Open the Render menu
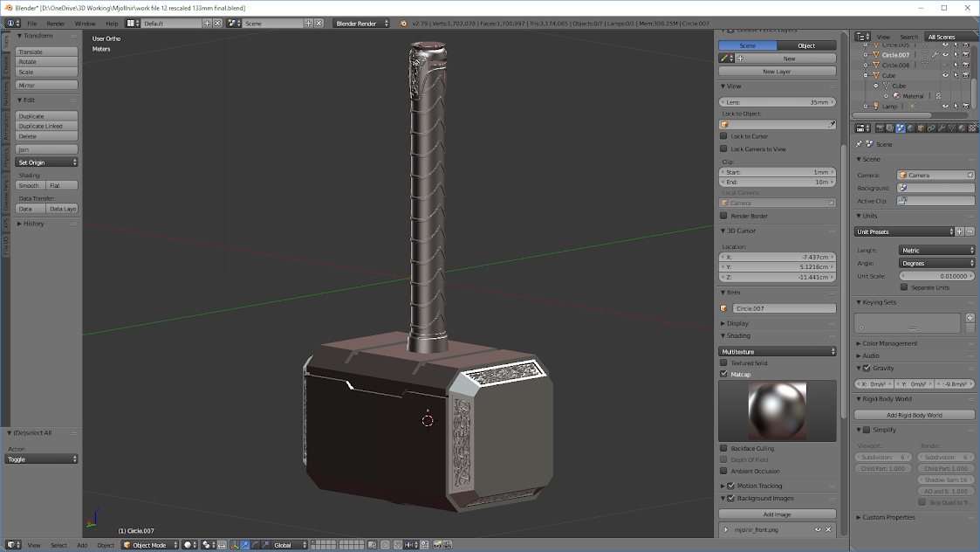Viewport: 980px width, 552px height. point(56,24)
